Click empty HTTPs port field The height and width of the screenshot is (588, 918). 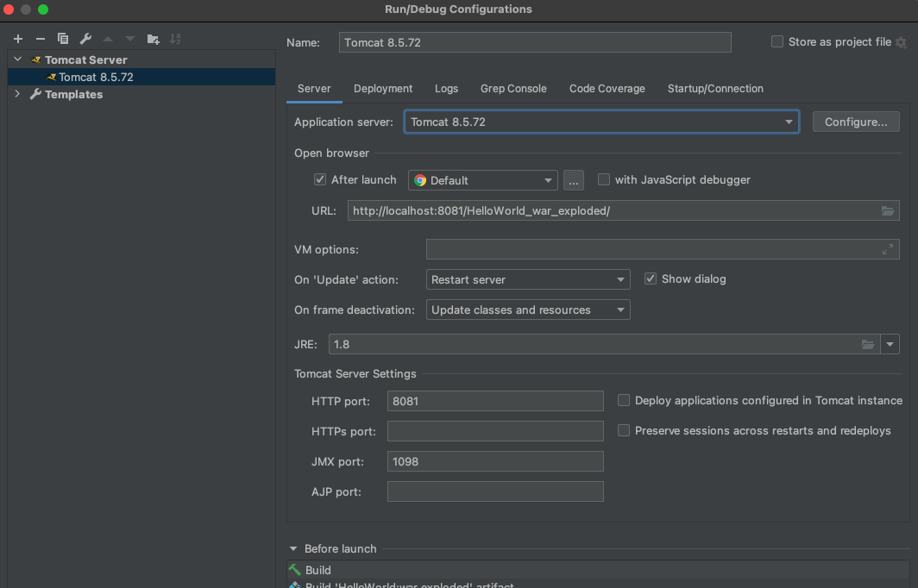[495, 431]
